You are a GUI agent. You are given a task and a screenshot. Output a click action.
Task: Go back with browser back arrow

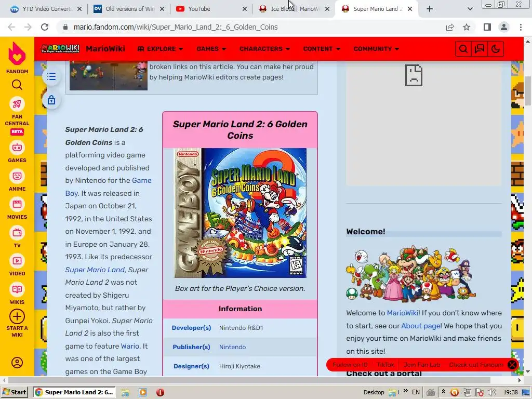tap(11, 27)
